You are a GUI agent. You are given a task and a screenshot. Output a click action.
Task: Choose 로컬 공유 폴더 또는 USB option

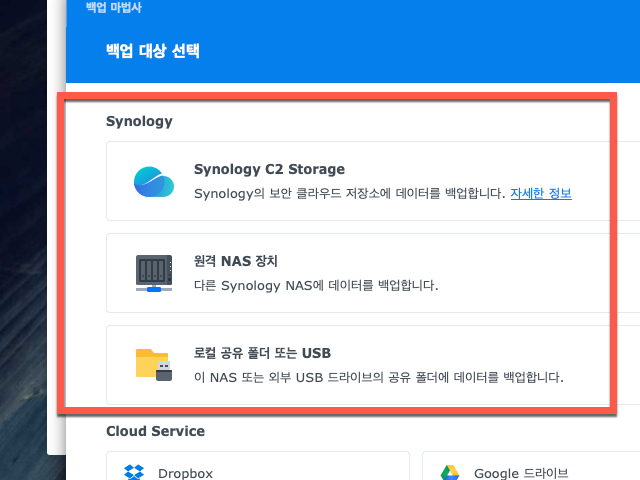pyautogui.click(x=373, y=365)
